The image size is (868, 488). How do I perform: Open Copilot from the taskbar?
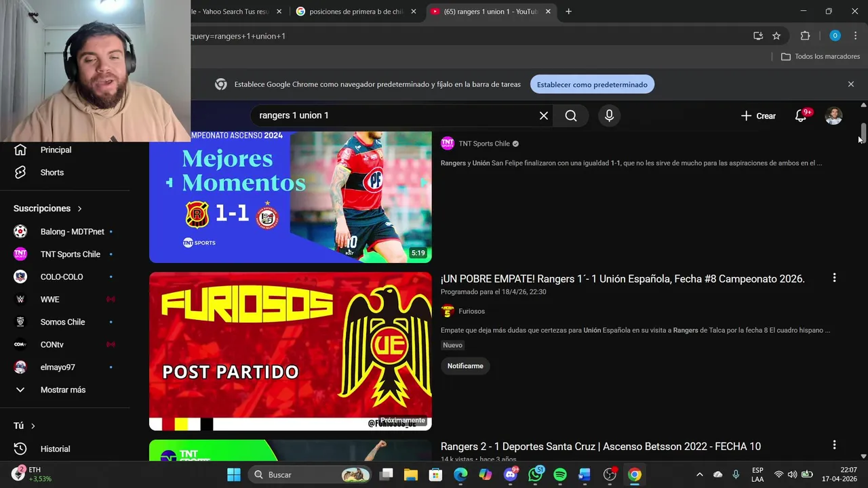coord(486,475)
